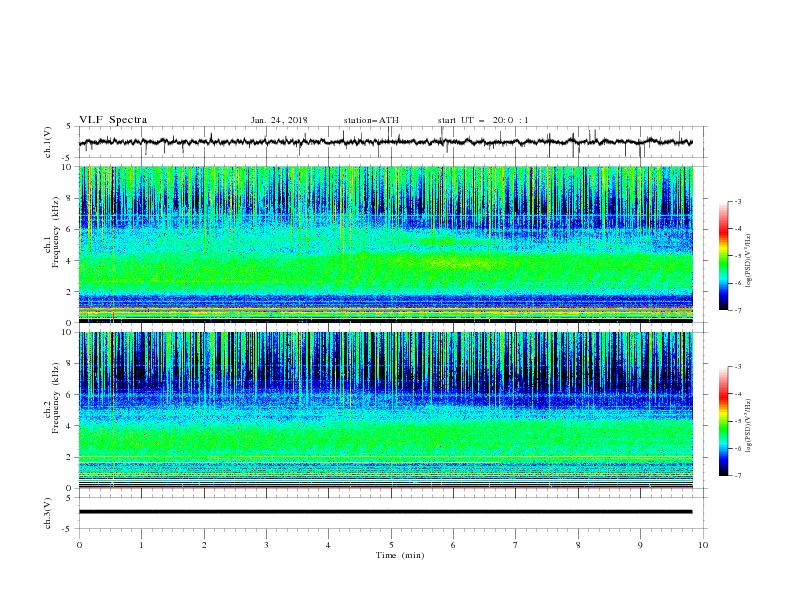The height and width of the screenshot is (612, 792).
Task: Click the ch.2 "Frequency (kHz)" axis label
Action: pyautogui.click(x=56, y=398)
